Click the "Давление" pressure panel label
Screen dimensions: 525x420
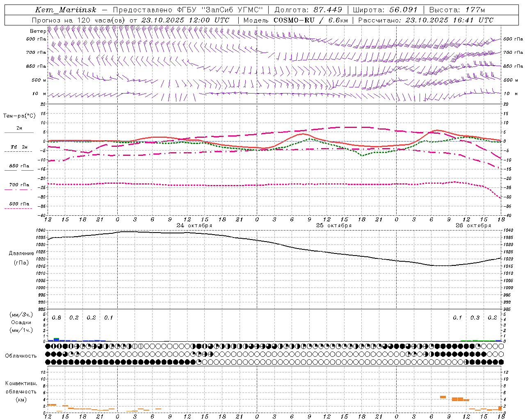[x=21, y=253]
